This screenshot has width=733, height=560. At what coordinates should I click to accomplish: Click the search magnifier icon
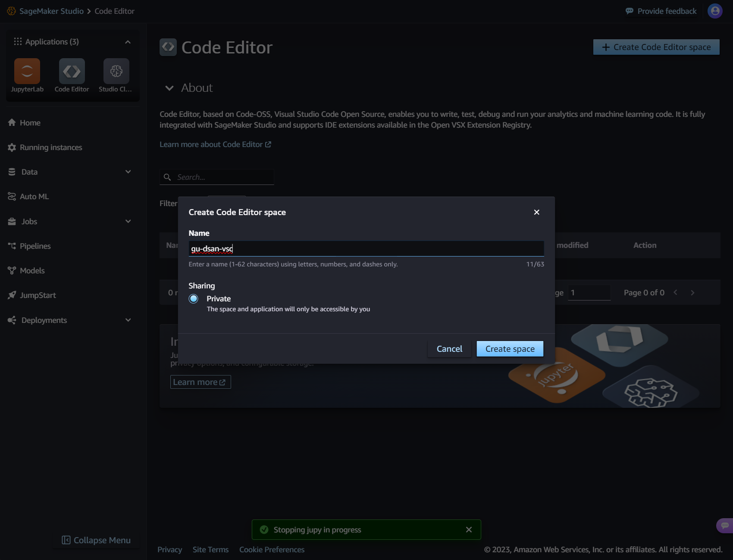(167, 177)
